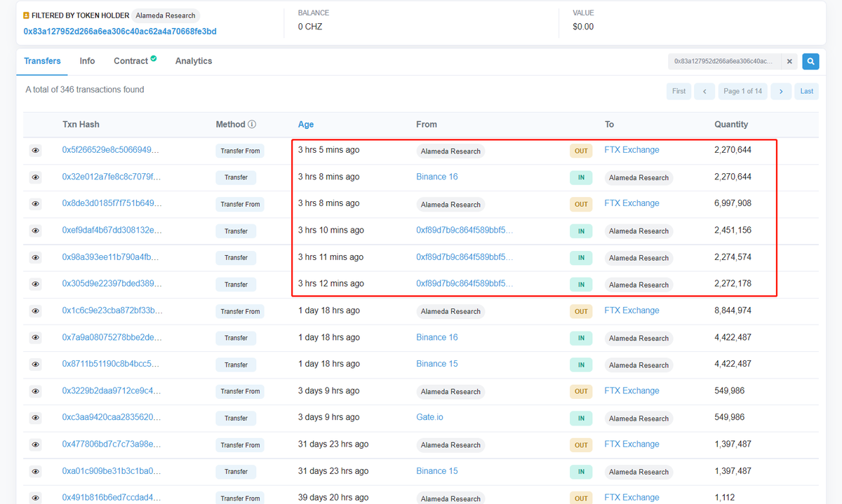Open FTX Exchange recipient for 8,844,974 transfer
Screen dimensions: 842x504
[x=631, y=311]
